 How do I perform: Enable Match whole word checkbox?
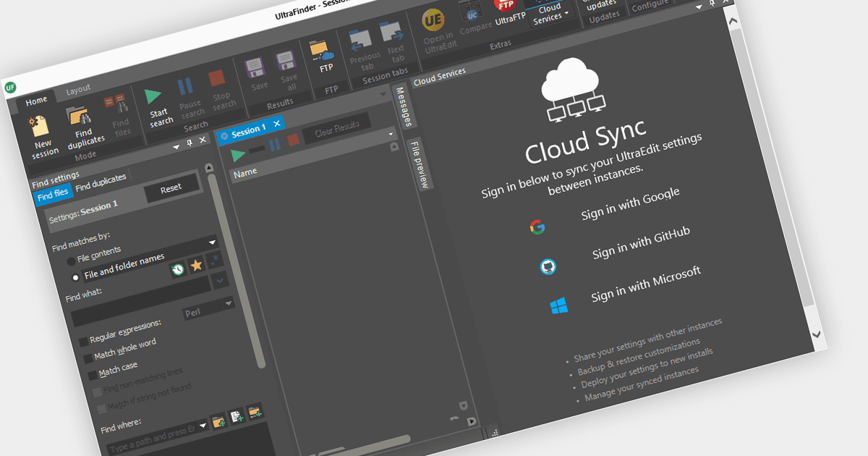(88, 358)
